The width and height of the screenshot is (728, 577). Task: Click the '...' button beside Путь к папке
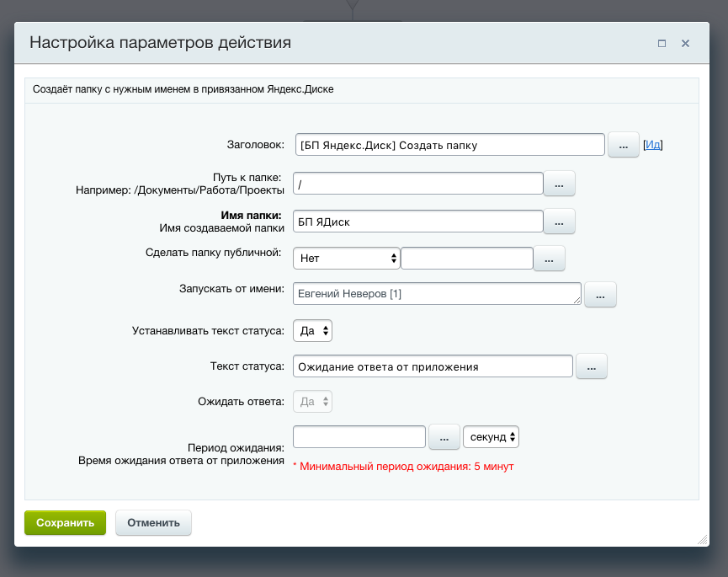coord(560,184)
